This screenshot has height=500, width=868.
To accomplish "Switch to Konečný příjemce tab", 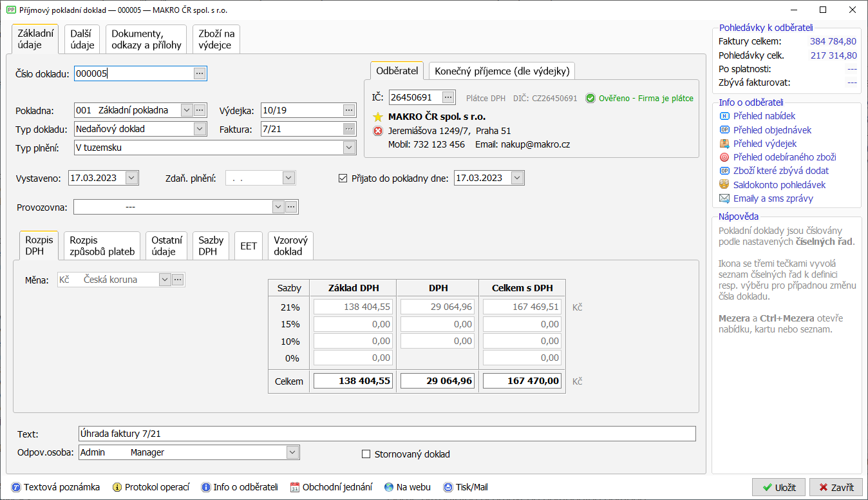I will (502, 71).
